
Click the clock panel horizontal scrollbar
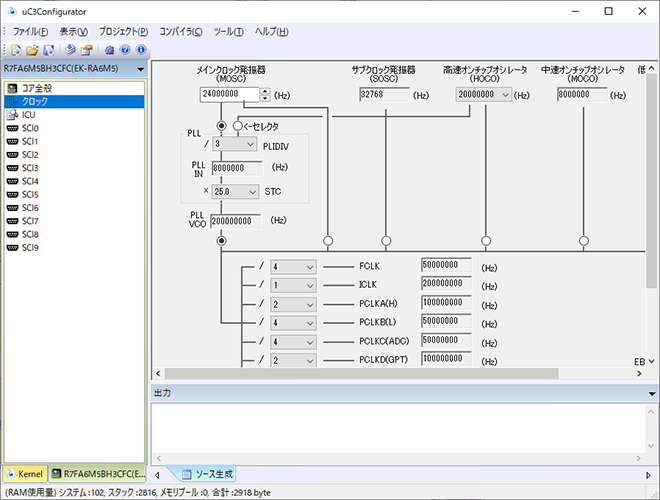coord(362,373)
